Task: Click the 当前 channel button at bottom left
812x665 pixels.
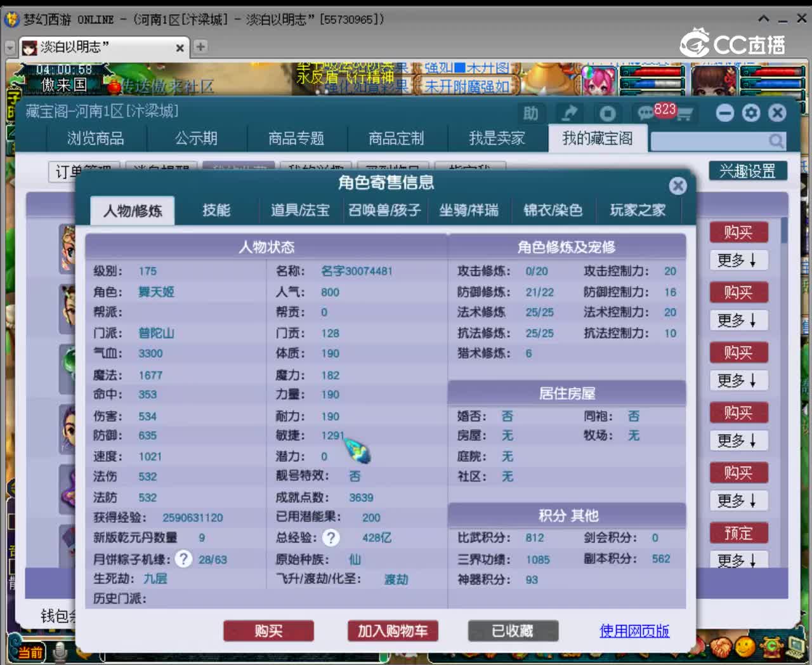Action: click(30, 652)
